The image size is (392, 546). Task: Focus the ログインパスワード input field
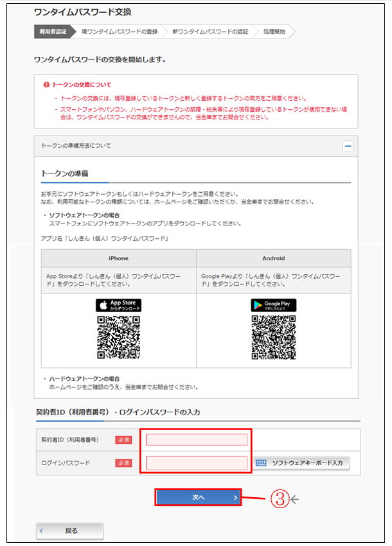tap(197, 462)
